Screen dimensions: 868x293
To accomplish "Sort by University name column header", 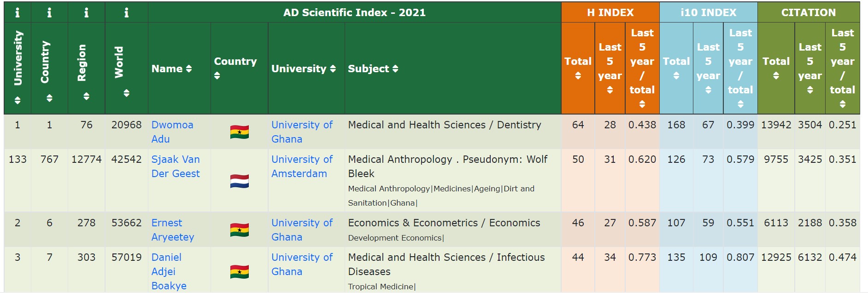I will (x=303, y=69).
